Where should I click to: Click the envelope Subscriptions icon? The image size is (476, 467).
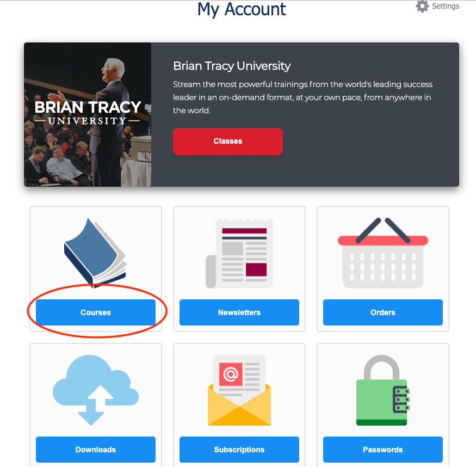pos(239,390)
